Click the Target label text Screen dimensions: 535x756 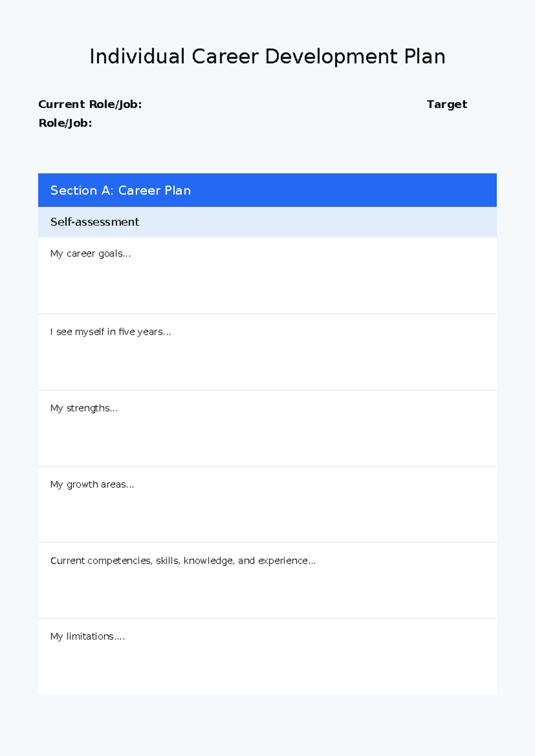447,104
